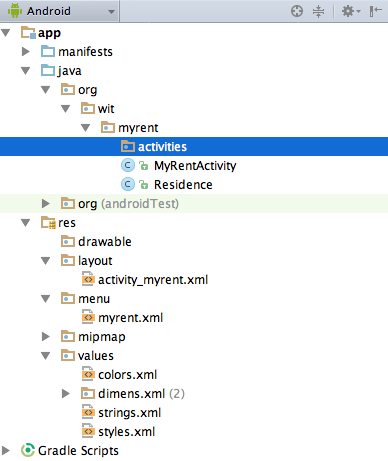Click the java folder icon
Image resolution: width=388 pixels, height=461 pixels.
tap(48, 70)
